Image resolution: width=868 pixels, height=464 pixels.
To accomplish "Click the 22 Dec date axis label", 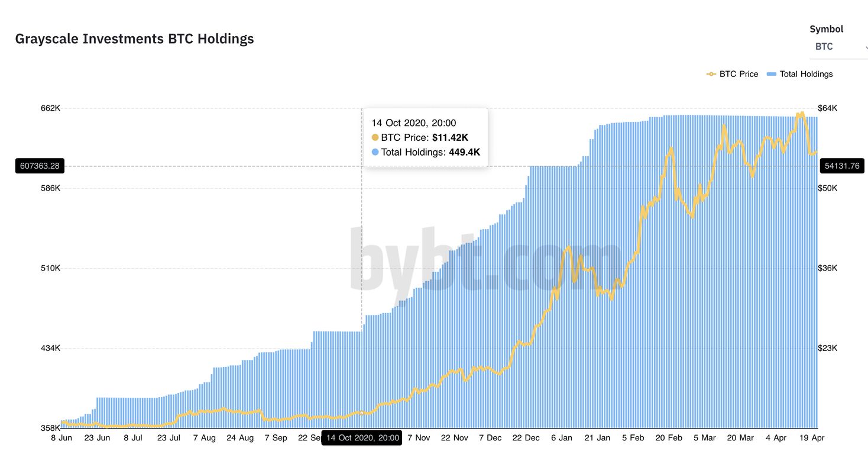I will [526, 438].
